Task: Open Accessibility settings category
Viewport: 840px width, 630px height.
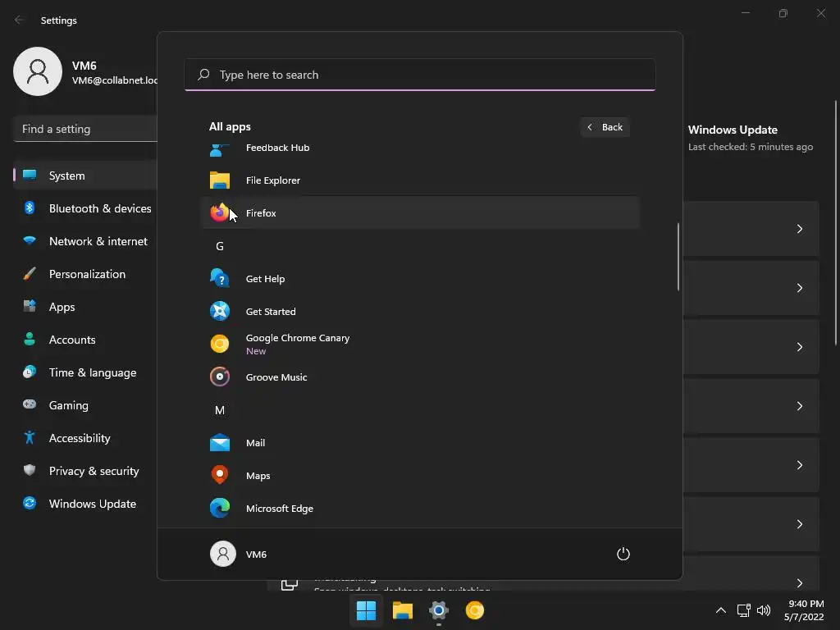Action: tap(85, 438)
